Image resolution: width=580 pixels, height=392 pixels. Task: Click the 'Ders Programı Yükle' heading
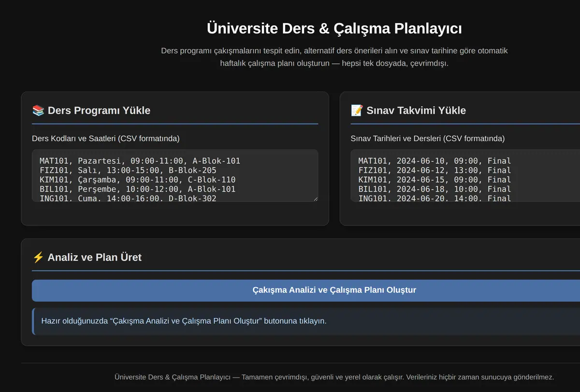[99, 111]
